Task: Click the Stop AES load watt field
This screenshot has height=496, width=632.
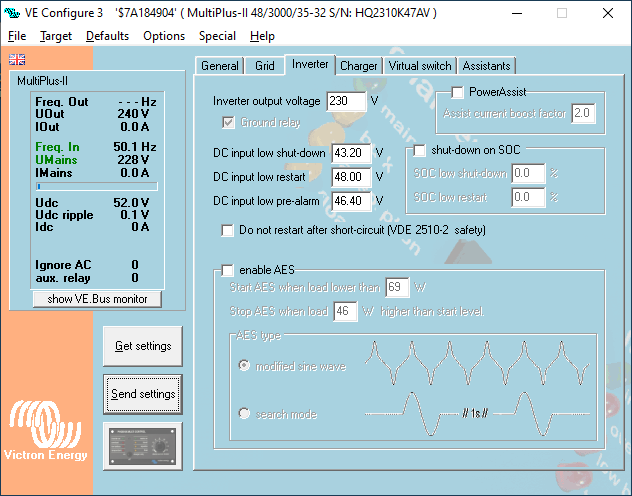Action: pyautogui.click(x=345, y=311)
